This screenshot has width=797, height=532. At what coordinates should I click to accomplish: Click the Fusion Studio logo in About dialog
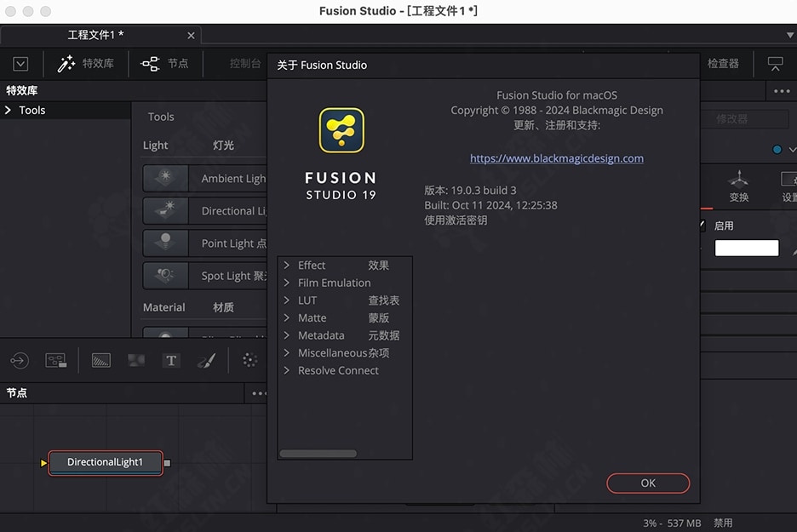click(341, 130)
